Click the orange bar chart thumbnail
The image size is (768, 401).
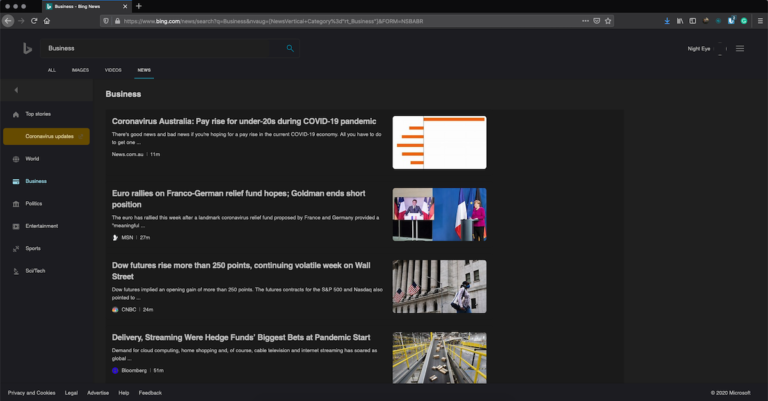439,142
